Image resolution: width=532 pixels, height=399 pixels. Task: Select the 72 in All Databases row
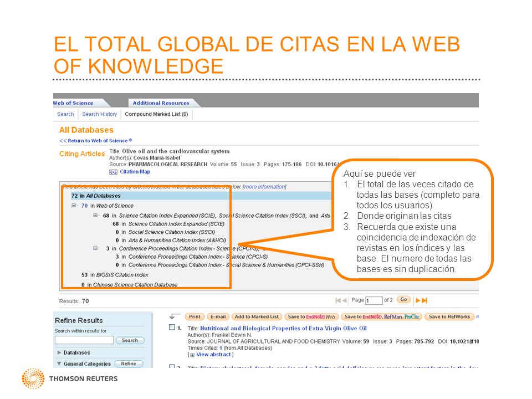click(201, 196)
